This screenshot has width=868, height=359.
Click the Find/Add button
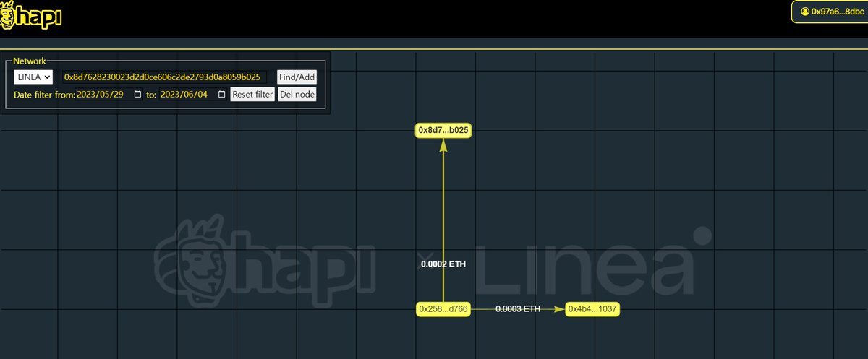click(297, 77)
